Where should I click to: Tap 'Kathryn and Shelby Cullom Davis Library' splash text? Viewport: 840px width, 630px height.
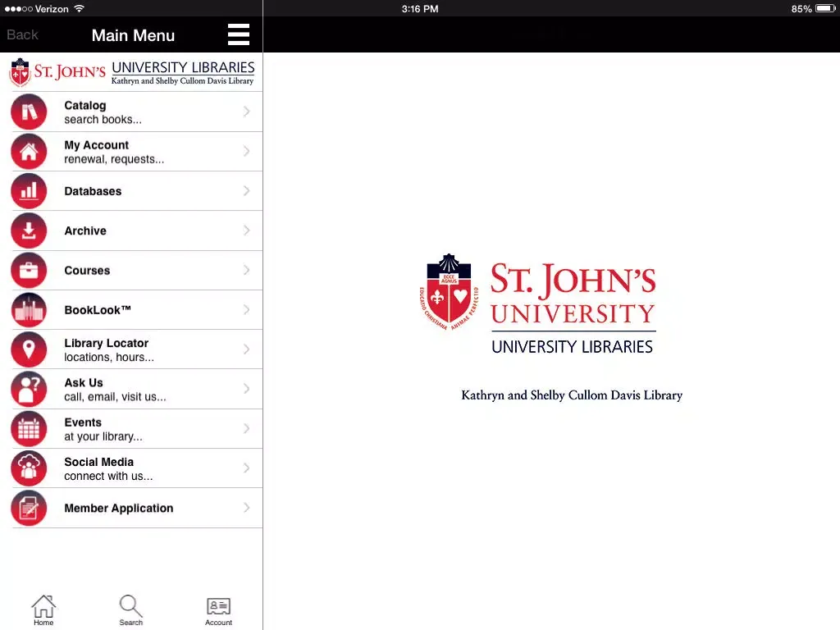pos(572,395)
